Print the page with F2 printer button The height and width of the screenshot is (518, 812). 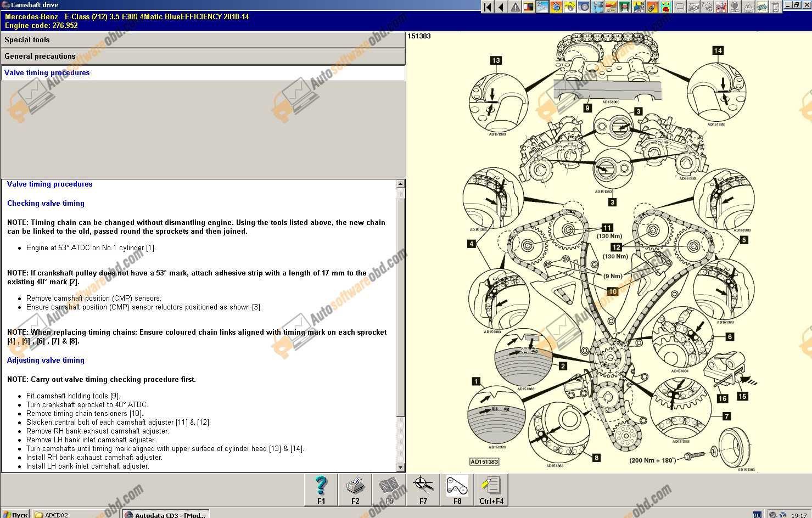click(x=355, y=489)
